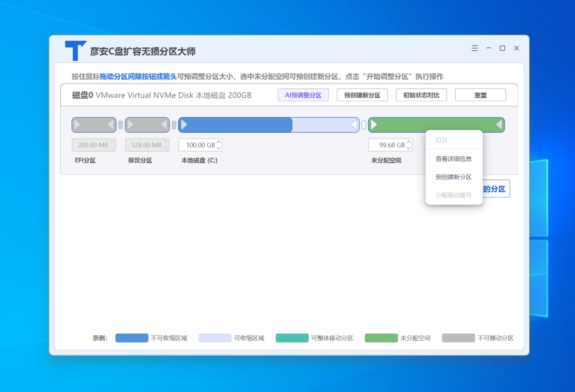Decrease unallocated size 99.68 GB with down arrow
This screenshot has height=392, width=575.
pos(409,148)
